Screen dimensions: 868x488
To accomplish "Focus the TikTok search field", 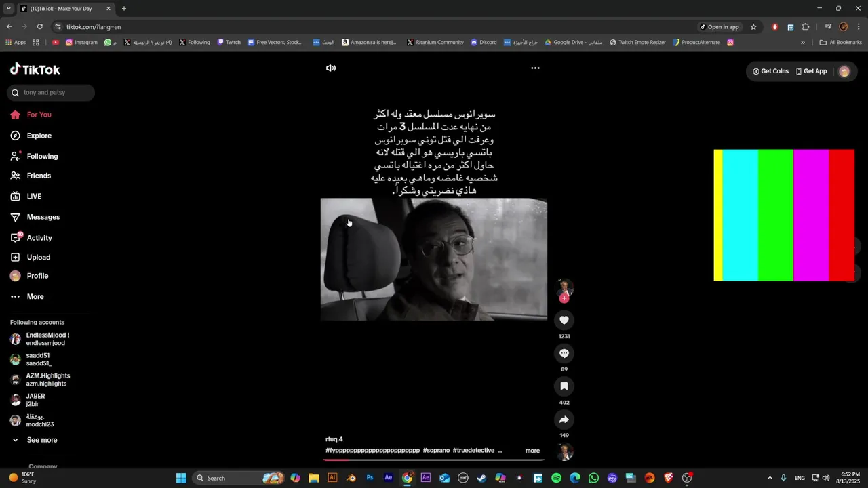I will click(51, 93).
